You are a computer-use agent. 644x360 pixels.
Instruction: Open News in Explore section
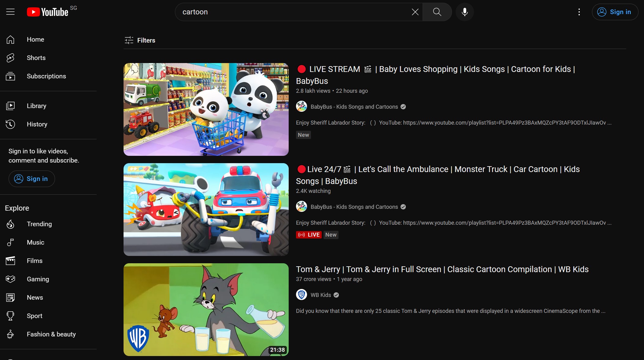[48, 298]
